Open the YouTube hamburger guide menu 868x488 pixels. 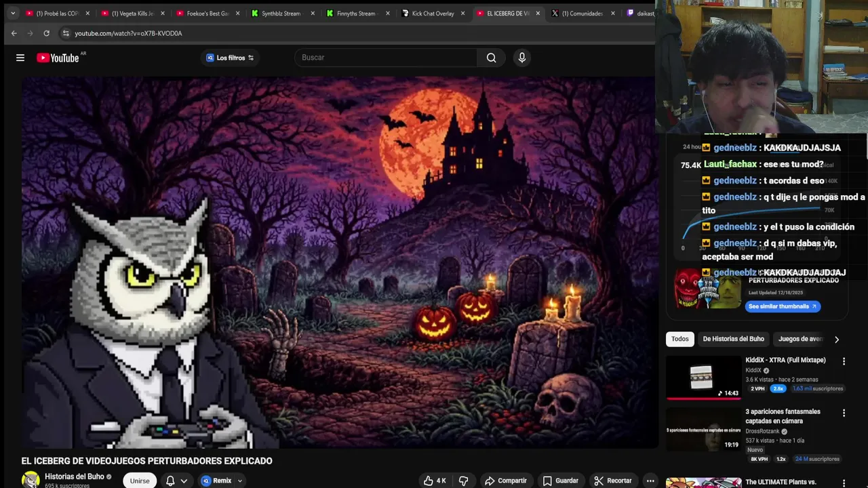point(20,58)
